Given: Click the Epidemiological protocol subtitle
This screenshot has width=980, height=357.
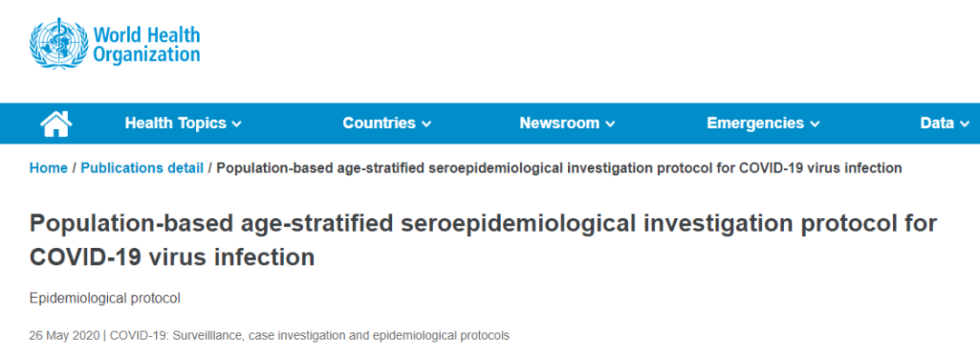Looking at the screenshot, I should [x=105, y=299].
